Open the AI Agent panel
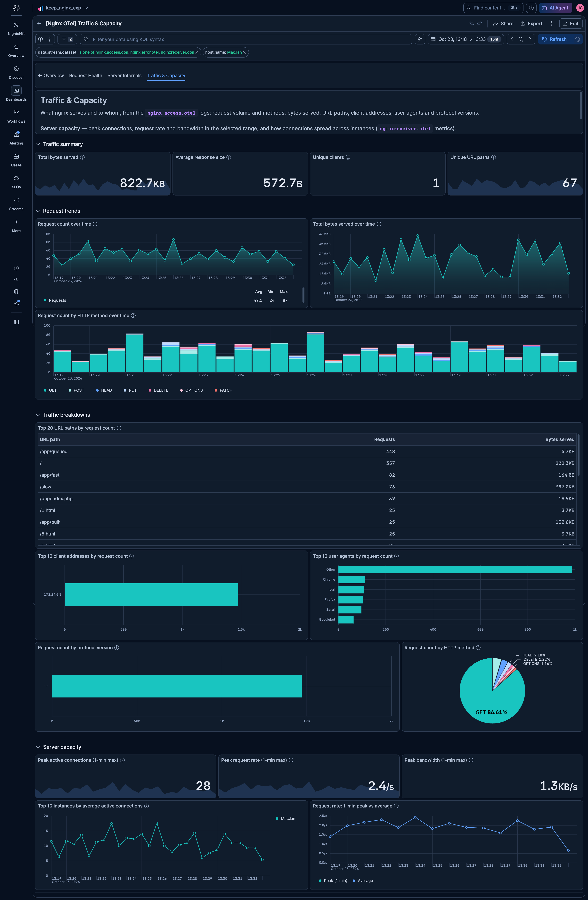The width and height of the screenshot is (588, 900). tap(555, 8)
